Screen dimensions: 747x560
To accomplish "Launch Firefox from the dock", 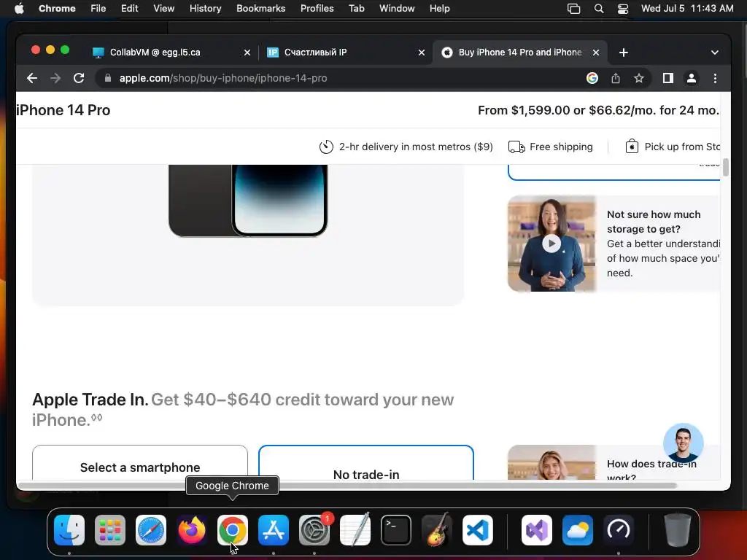I will [192, 530].
